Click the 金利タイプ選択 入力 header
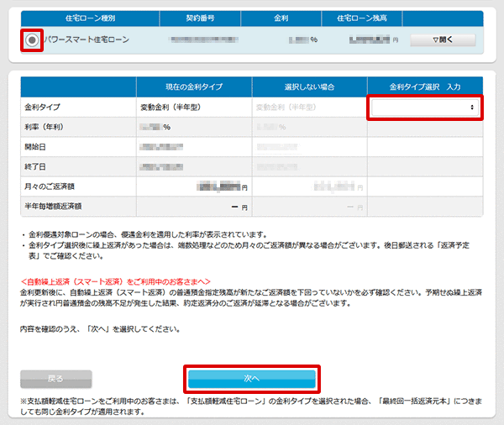Viewport: 504px width, 425px height. (425, 87)
